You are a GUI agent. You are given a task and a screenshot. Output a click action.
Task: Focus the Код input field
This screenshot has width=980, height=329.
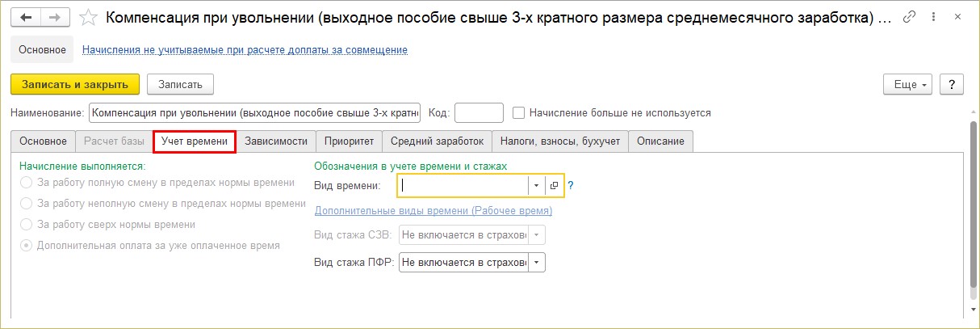[x=480, y=113]
